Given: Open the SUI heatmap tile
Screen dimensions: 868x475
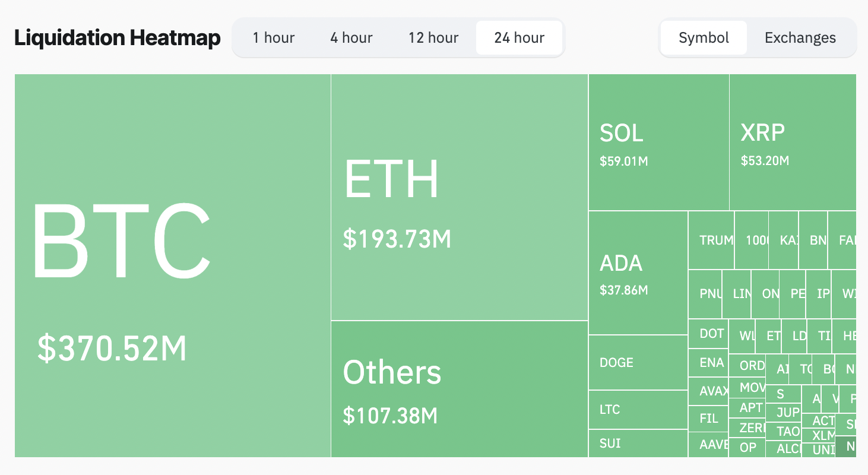Looking at the screenshot, I should [638, 443].
